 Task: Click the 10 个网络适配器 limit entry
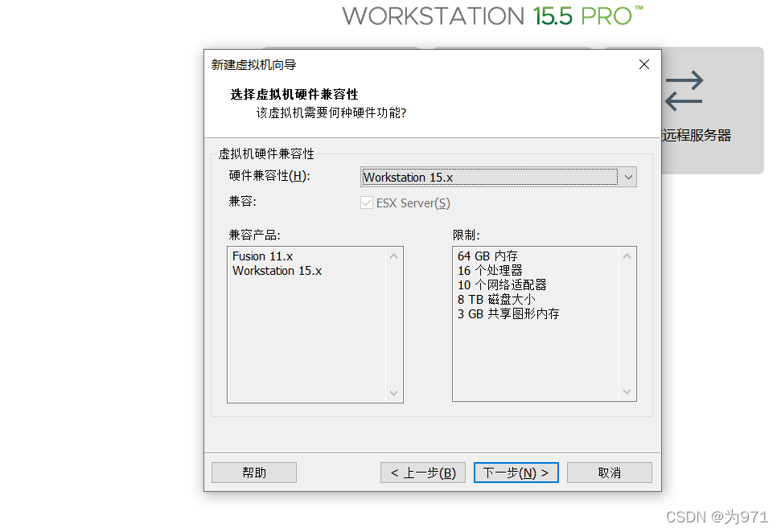click(502, 285)
